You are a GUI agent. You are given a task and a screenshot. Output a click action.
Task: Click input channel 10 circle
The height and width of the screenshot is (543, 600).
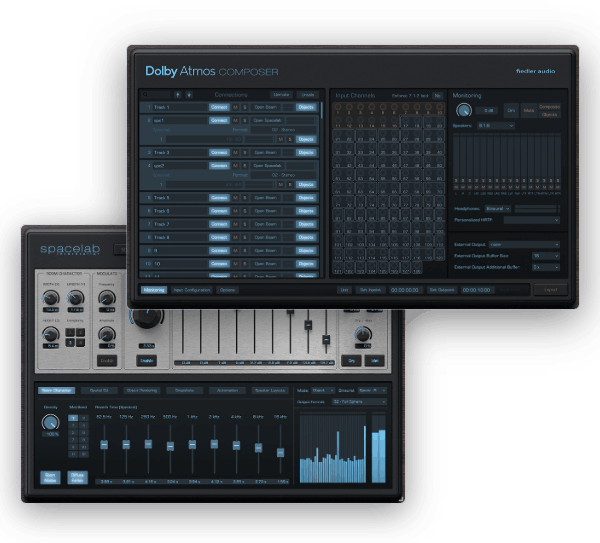440,108
